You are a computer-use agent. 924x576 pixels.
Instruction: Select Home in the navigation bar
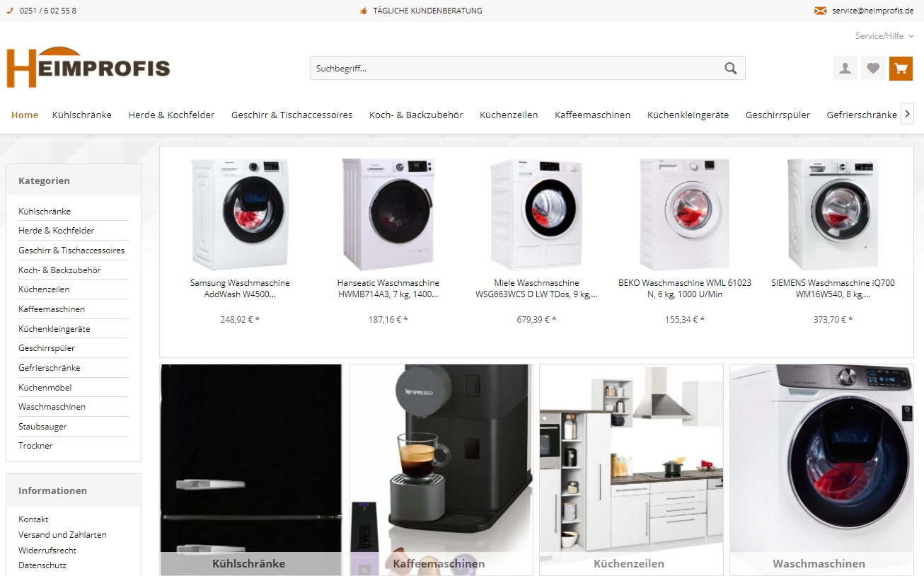coord(25,115)
